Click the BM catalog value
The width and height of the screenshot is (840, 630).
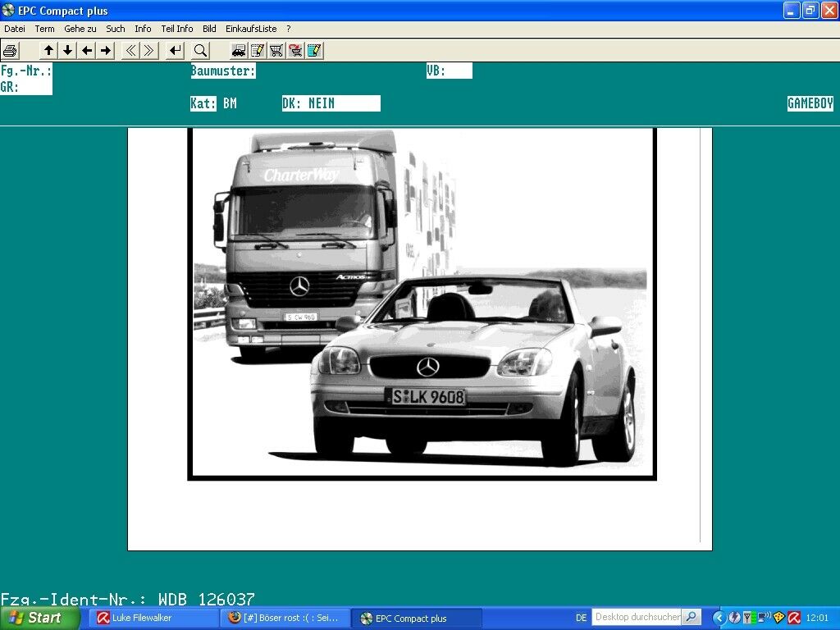coord(230,103)
